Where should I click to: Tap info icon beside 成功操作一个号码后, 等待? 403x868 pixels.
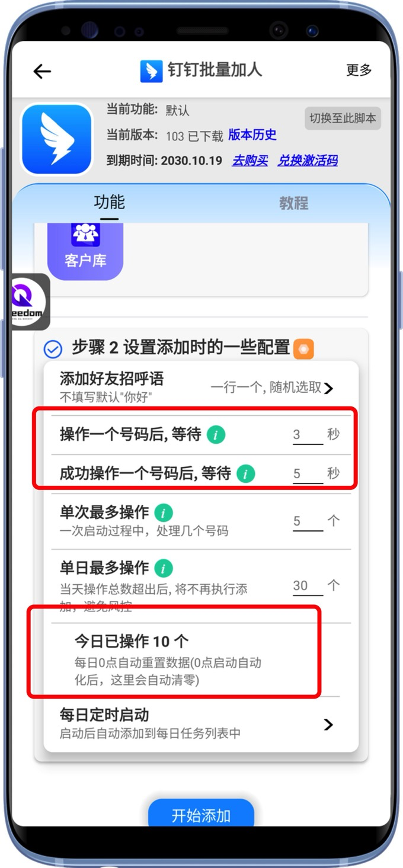click(x=245, y=473)
